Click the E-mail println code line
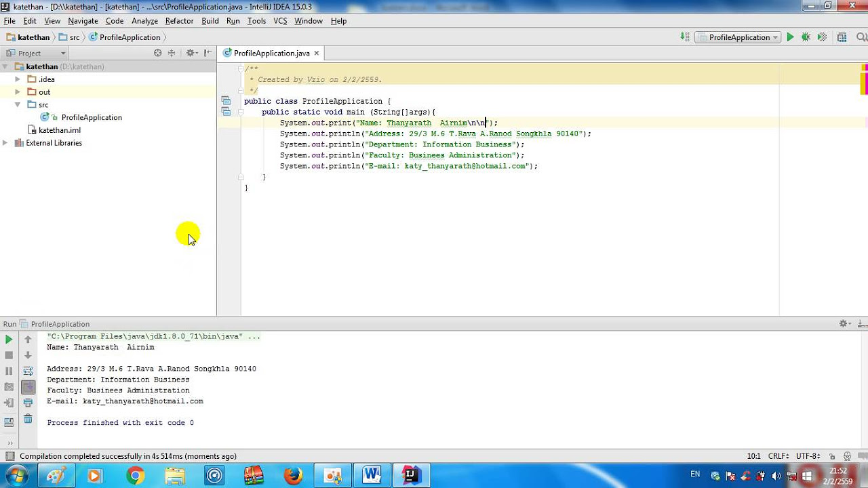The height and width of the screenshot is (488, 868). click(409, 166)
